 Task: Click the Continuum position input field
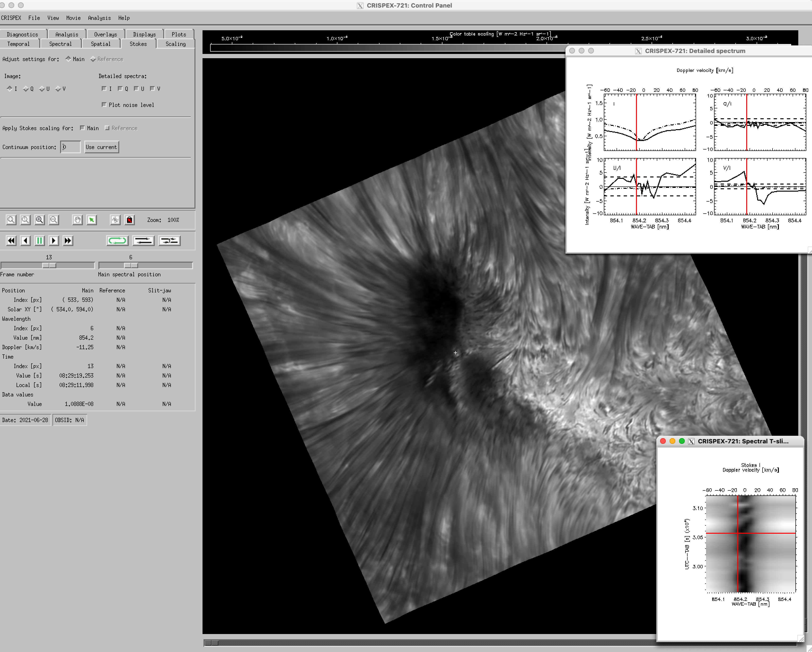pyautogui.click(x=71, y=147)
